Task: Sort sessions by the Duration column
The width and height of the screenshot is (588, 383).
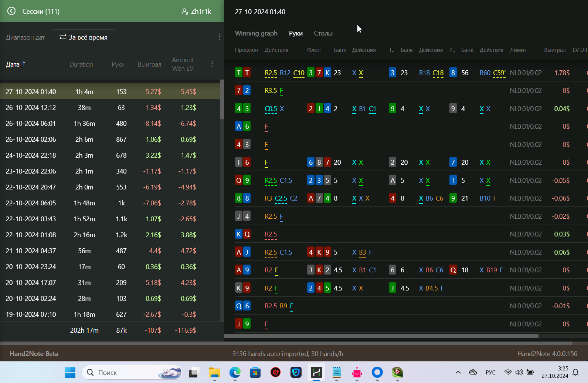Action: 81,64
